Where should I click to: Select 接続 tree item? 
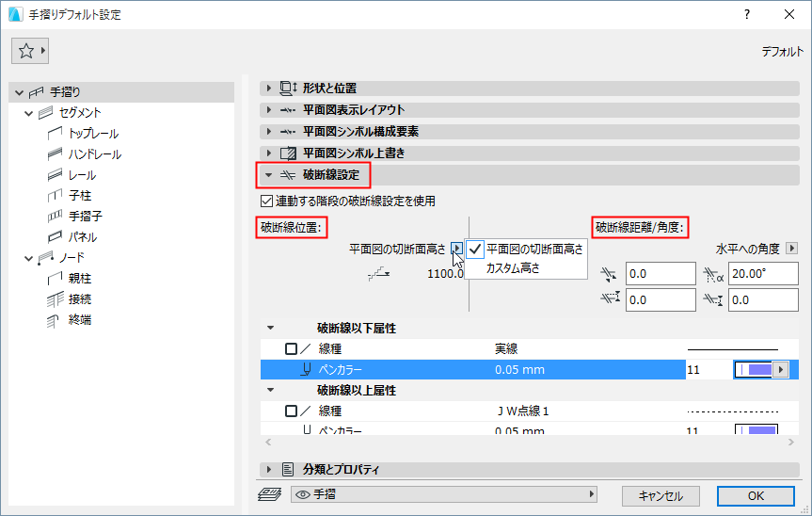80,298
